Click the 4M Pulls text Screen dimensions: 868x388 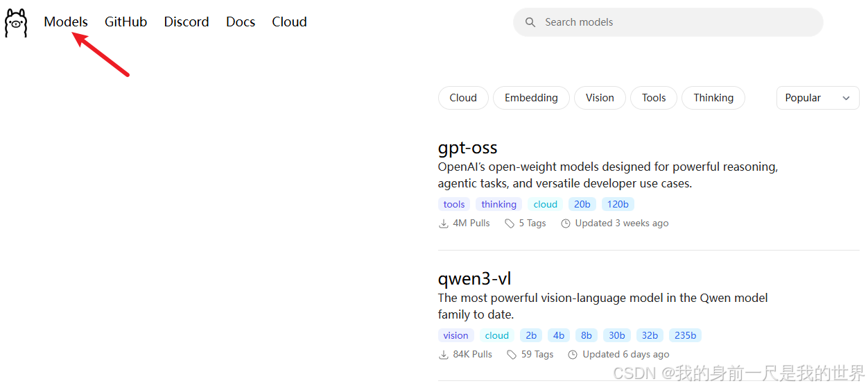point(471,223)
